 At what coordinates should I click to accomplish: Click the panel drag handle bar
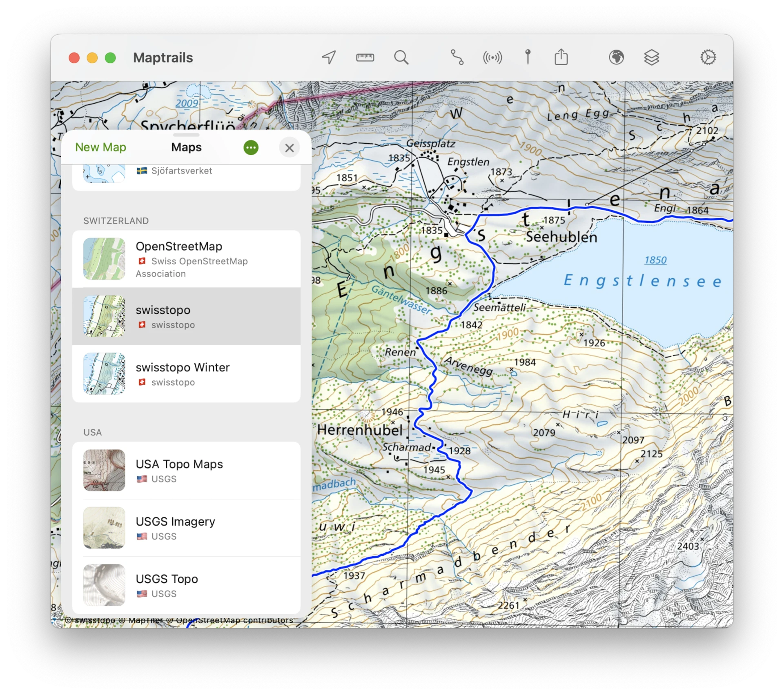point(186,135)
